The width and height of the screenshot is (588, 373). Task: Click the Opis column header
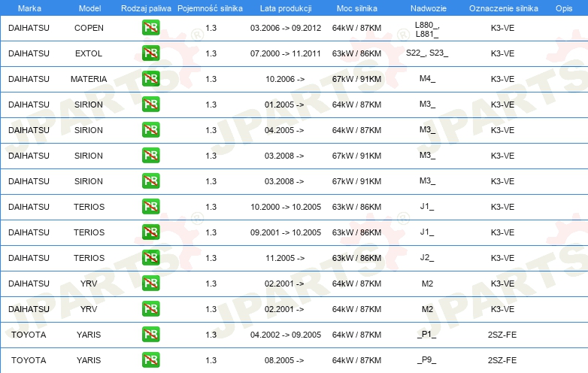pyautogui.click(x=564, y=8)
